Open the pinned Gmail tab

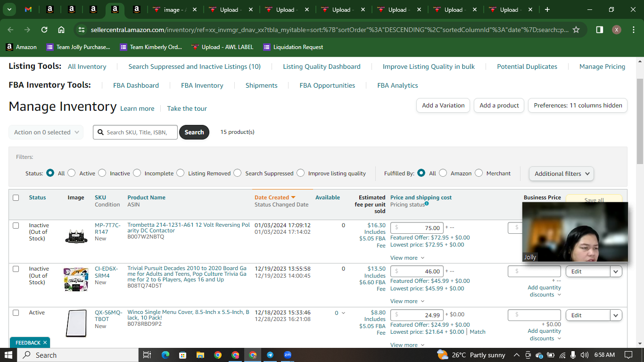[28, 9]
